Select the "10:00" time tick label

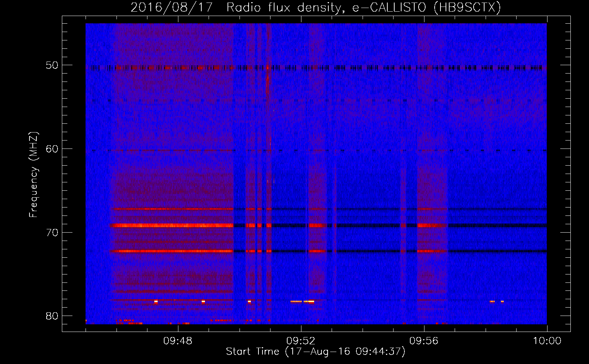click(x=547, y=341)
